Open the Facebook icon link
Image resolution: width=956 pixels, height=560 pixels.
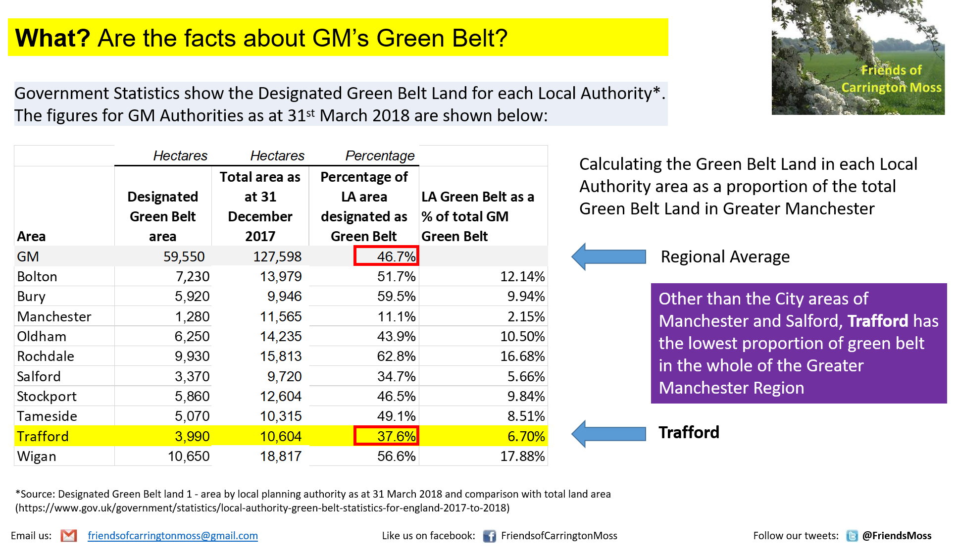[490, 536]
